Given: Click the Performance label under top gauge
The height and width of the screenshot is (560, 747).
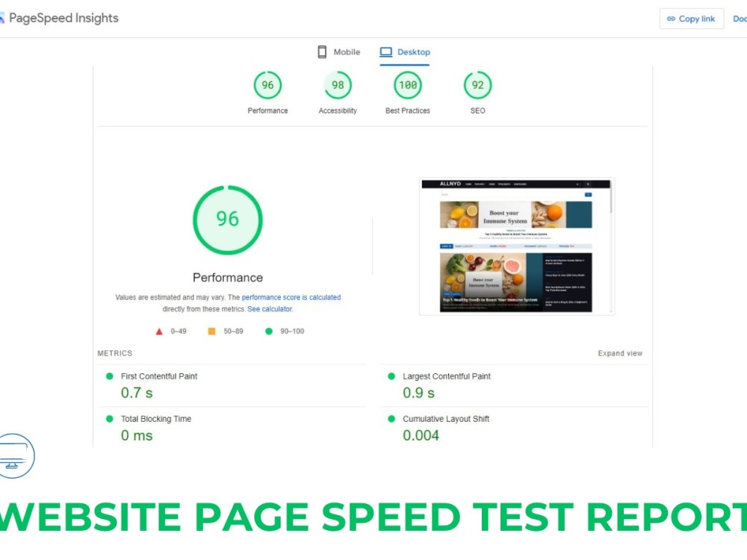Looking at the screenshot, I should 267,111.
